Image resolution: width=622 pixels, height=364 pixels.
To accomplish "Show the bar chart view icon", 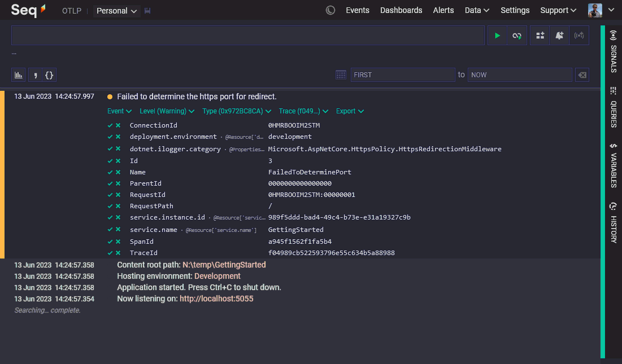I will (19, 75).
